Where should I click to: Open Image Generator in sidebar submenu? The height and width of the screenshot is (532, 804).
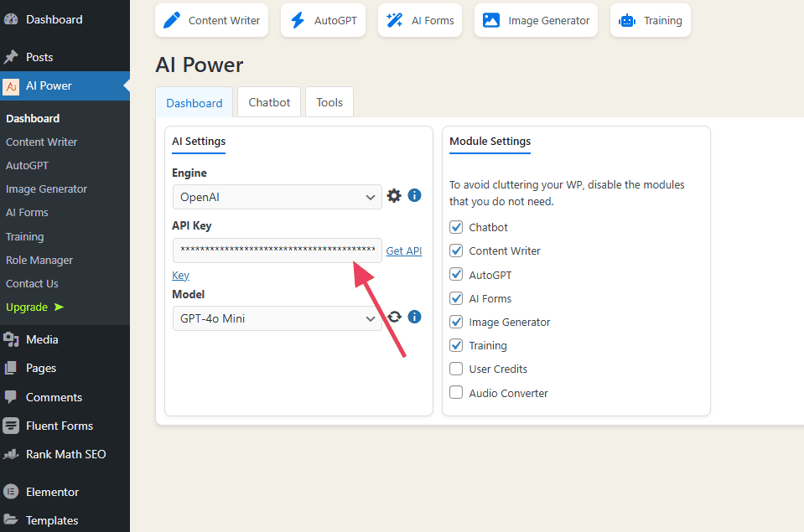pyautogui.click(x=47, y=189)
